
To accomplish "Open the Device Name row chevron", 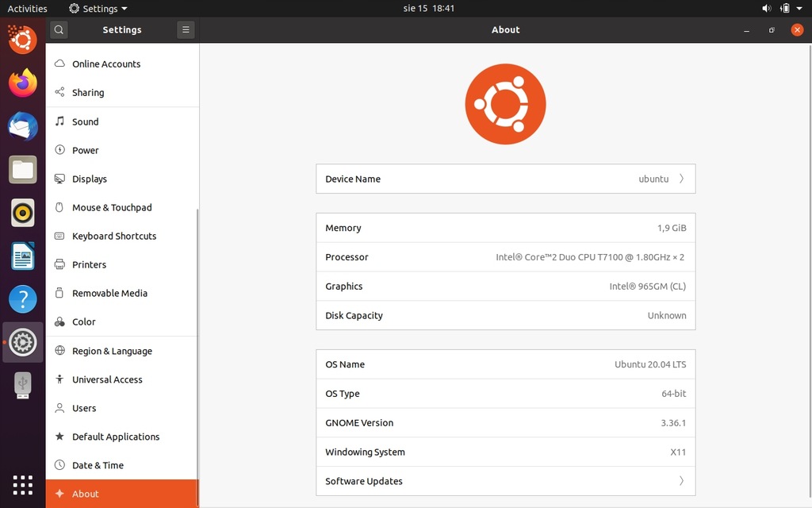I will click(681, 179).
